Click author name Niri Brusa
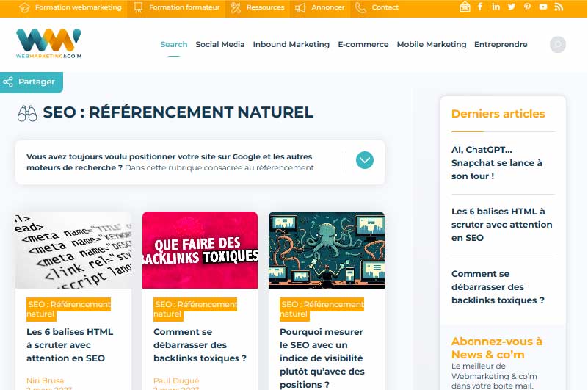The image size is (588, 390). coord(45,380)
